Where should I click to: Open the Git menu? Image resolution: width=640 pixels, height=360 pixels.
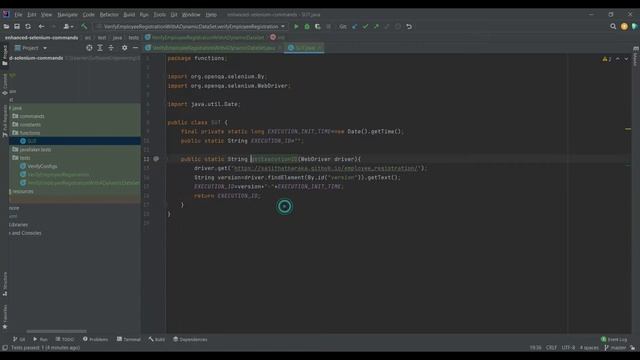point(174,15)
